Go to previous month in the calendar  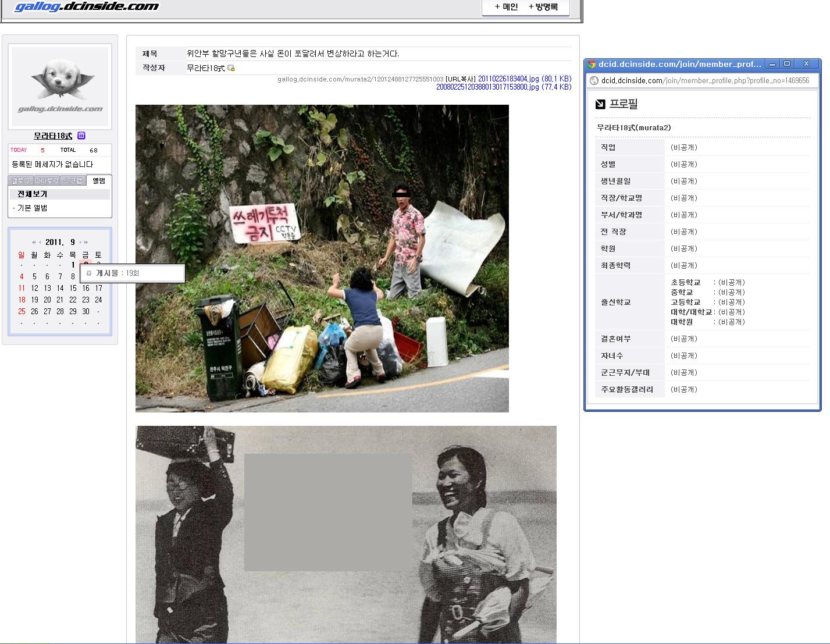(40, 242)
